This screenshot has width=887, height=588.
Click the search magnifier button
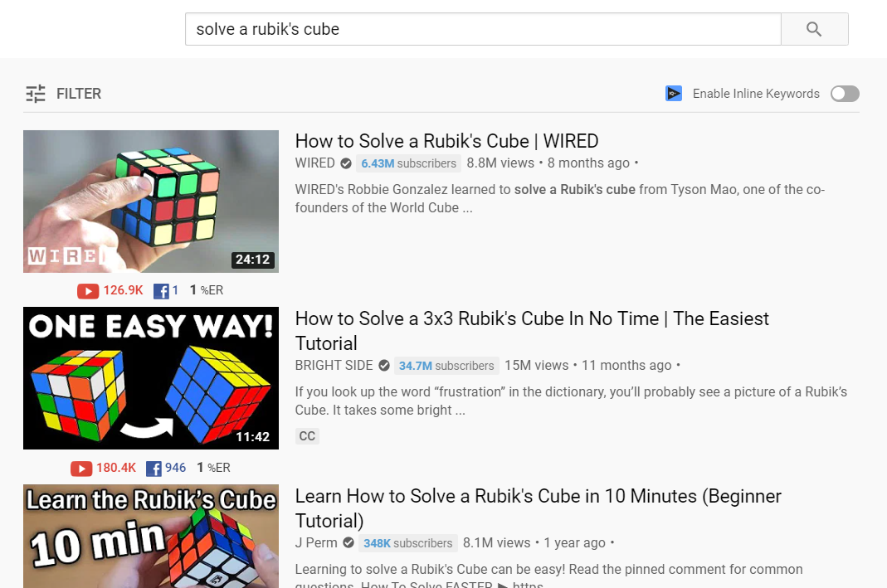(815, 29)
